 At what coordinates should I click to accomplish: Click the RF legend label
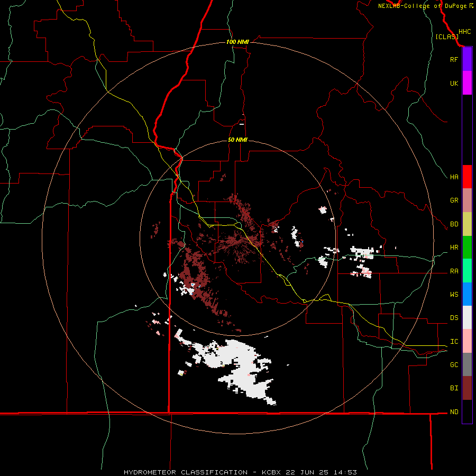pos(454,59)
